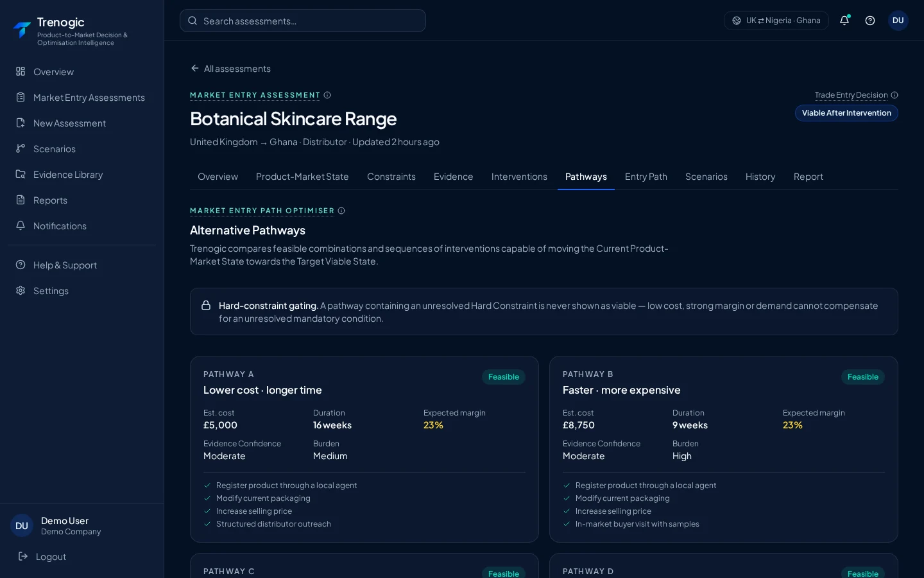
Task: Open Overview in the sidebar
Action: 81,72
